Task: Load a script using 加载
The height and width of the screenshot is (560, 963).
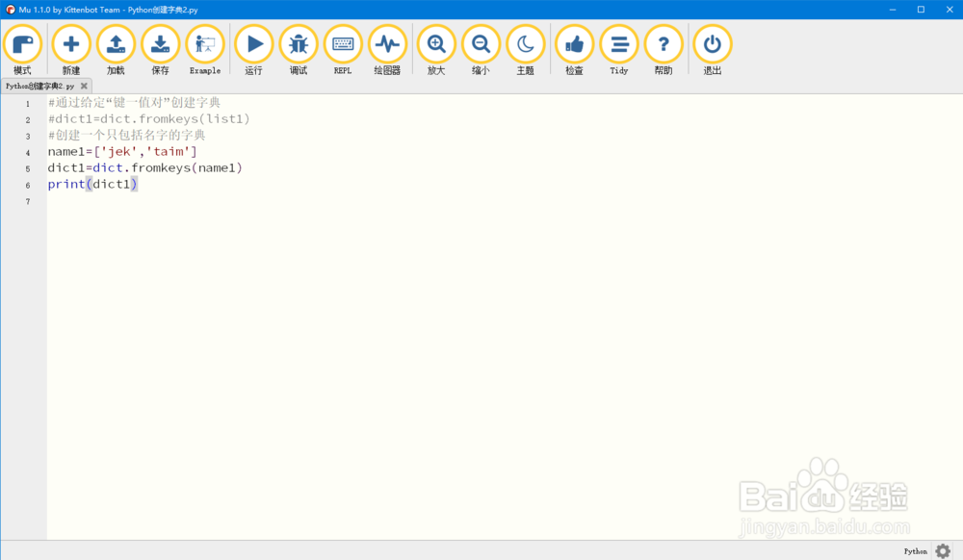Action: point(116,43)
